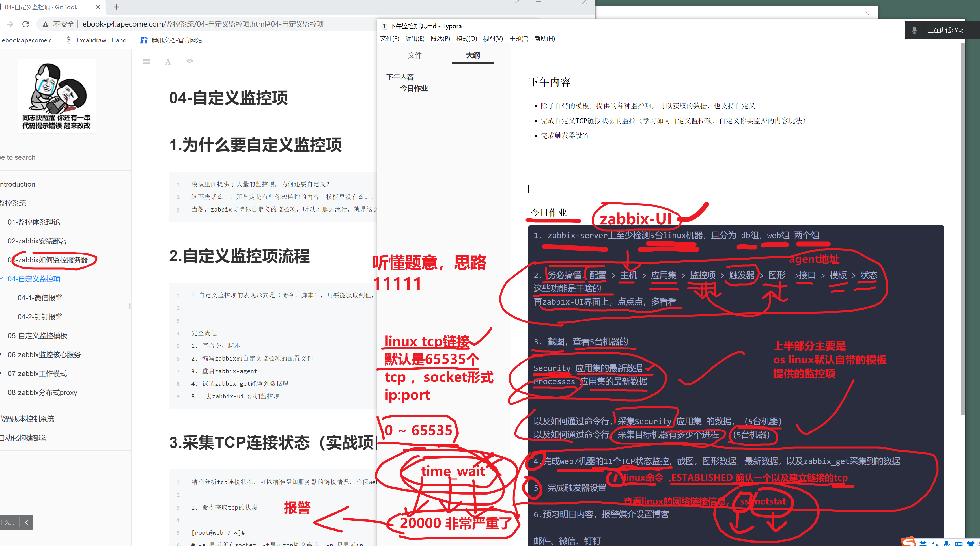
Task: Open the Sogou soft keyboard icon
Action: tap(959, 544)
